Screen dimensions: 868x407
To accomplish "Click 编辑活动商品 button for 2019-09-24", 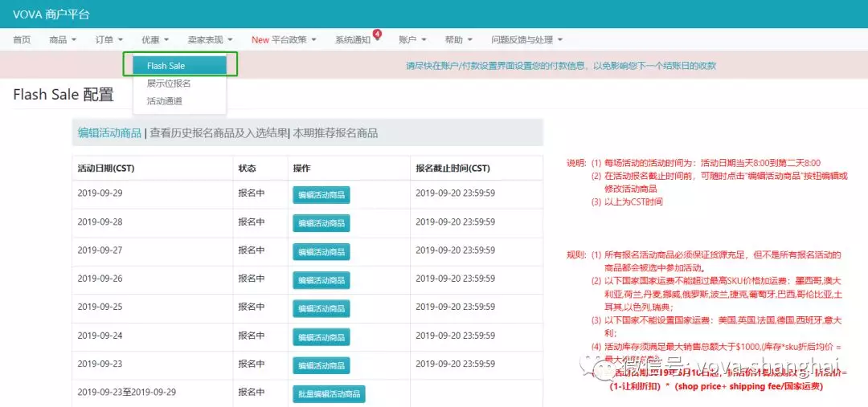I will pyautogui.click(x=321, y=337).
